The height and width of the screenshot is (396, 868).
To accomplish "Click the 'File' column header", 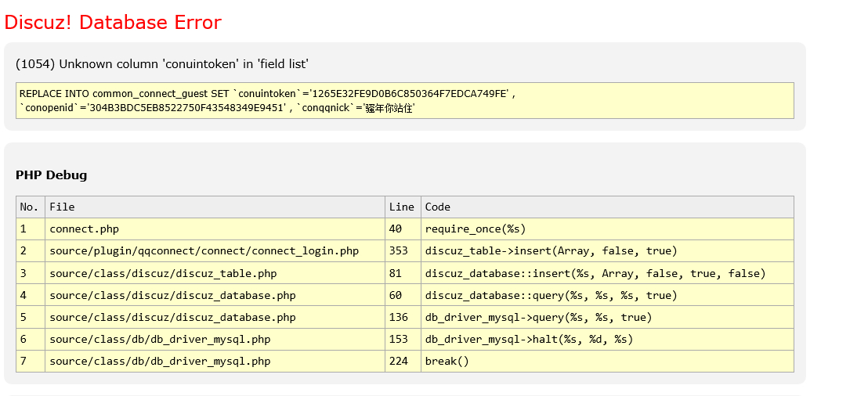I will [63, 207].
